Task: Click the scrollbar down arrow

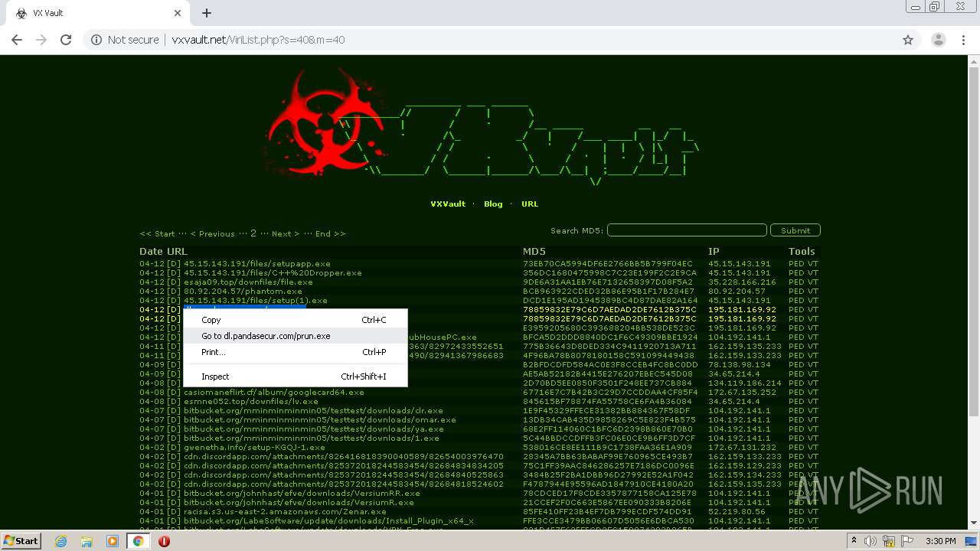Action: point(974,523)
